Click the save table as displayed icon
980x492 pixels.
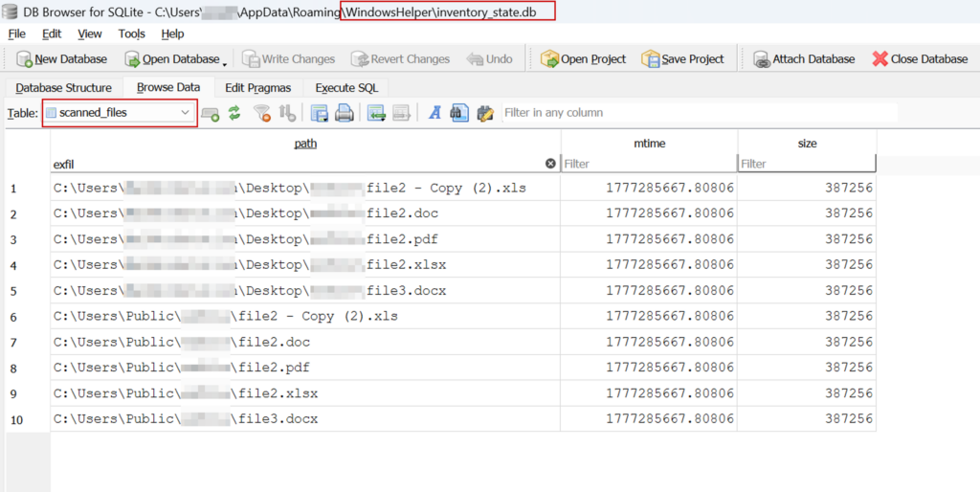(320, 113)
